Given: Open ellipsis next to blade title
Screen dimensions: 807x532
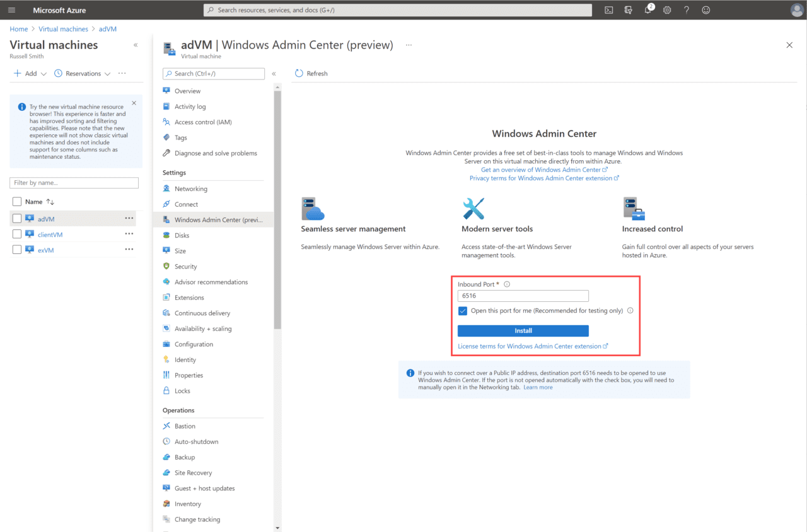Looking at the screenshot, I should 409,45.
